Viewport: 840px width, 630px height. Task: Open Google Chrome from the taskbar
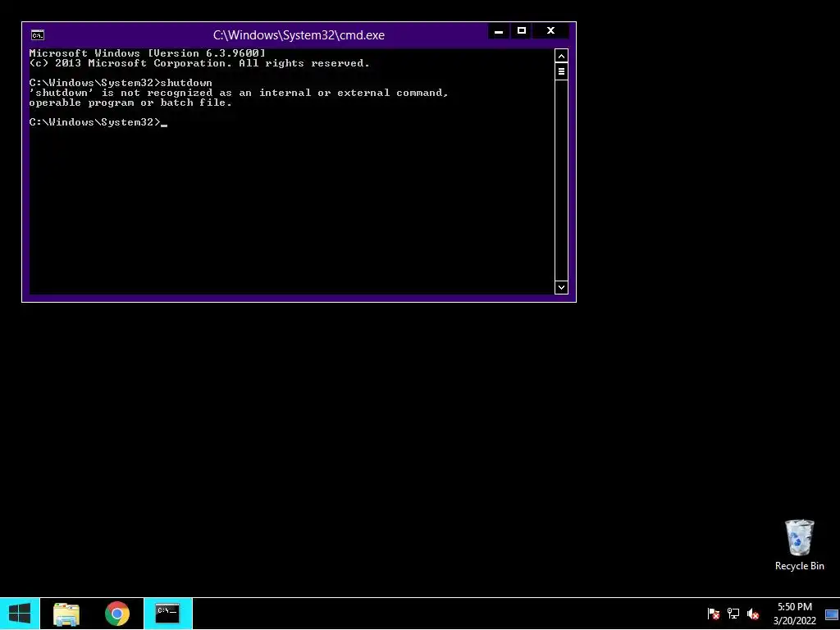point(117,614)
